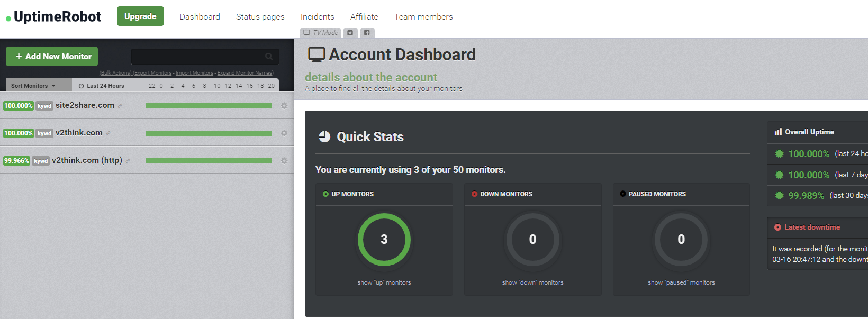Click link icon beside site2share.com
868x319 pixels.
click(x=120, y=106)
